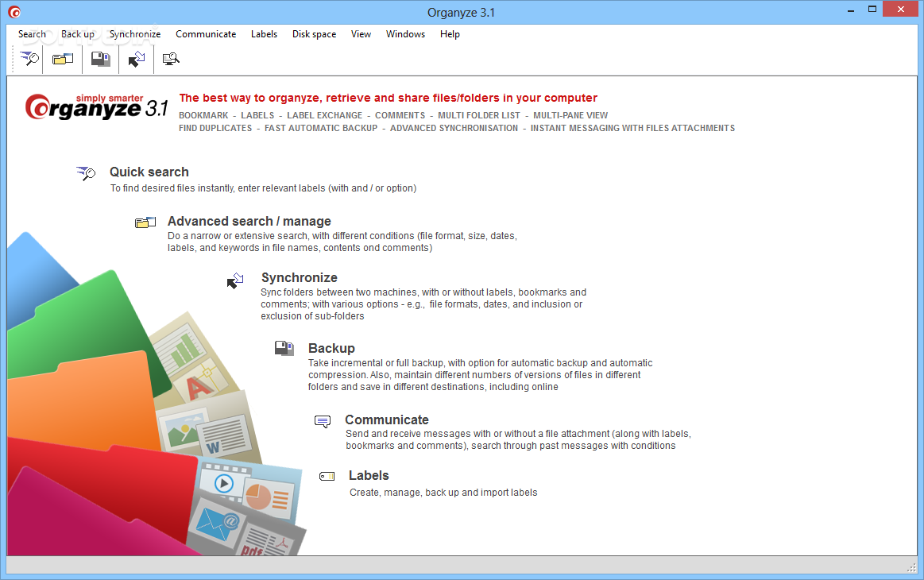
Task: Open the Help menu
Action: click(x=450, y=34)
